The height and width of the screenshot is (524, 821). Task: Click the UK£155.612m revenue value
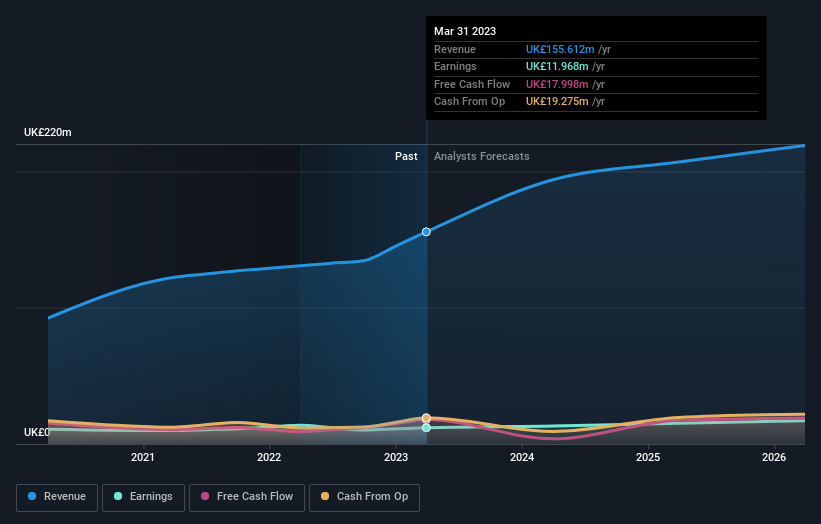point(560,49)
